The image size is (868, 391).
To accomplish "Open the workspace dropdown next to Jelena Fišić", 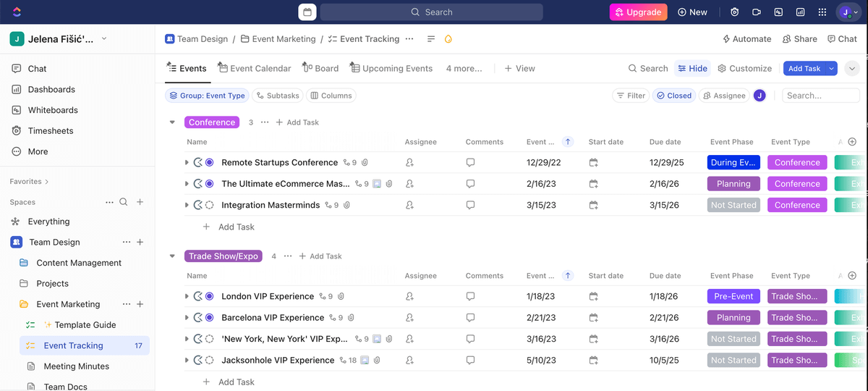I will click(x=104, y=39).
